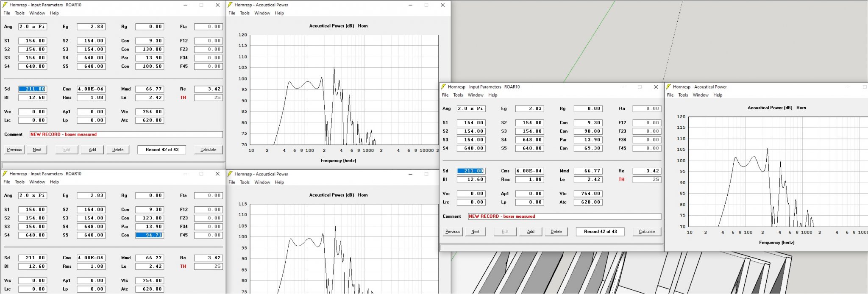Select the Con field showing 69.30
This screenshot has height=294, width=868.
pyautogui.click(x=588, y=148)
